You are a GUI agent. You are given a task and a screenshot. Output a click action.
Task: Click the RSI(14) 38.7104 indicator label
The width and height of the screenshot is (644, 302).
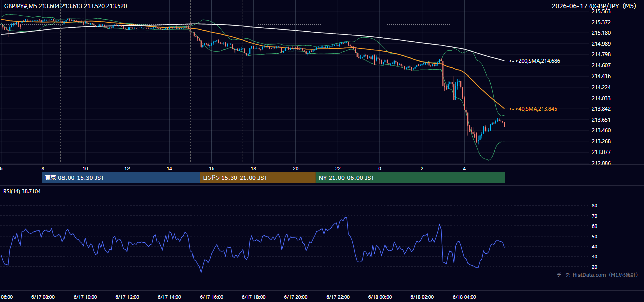[x=22, y=191]
